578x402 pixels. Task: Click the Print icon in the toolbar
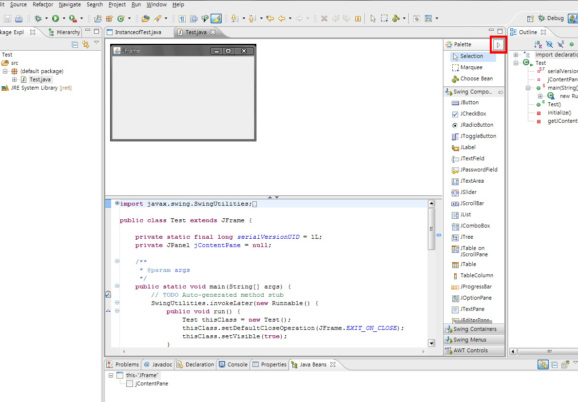(x=18, y=18)
